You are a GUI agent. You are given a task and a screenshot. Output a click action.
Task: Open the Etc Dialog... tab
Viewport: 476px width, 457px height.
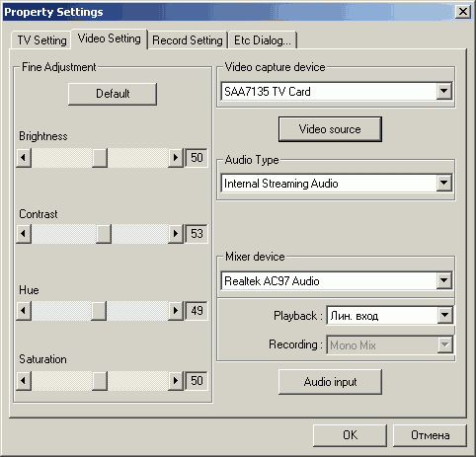click(x=263, y=40)
